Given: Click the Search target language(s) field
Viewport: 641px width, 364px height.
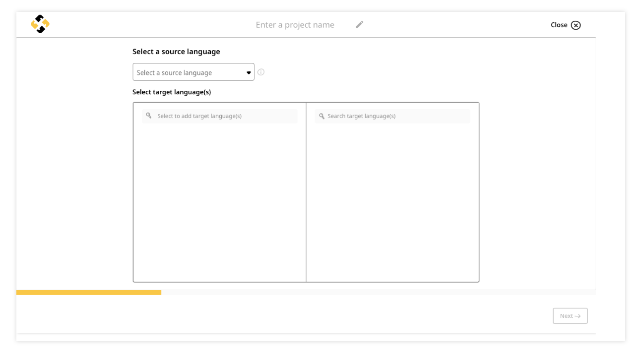Looking at the screenshot, I should point(392,116).
